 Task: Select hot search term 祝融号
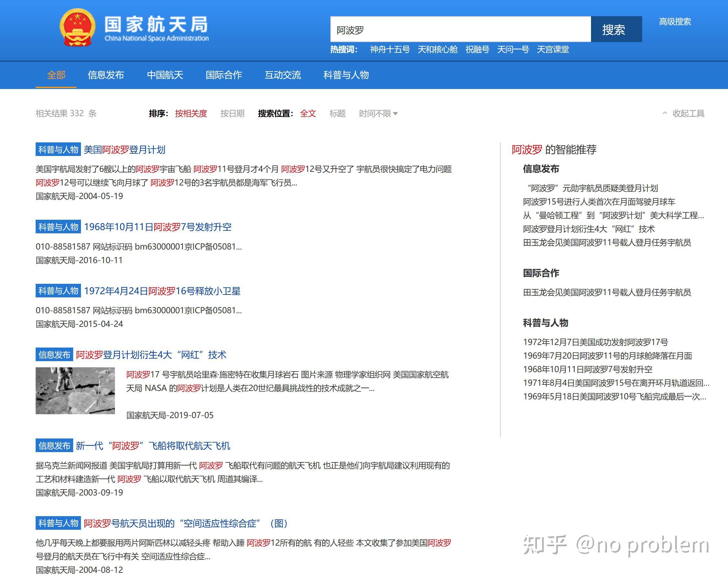[477, 50]
